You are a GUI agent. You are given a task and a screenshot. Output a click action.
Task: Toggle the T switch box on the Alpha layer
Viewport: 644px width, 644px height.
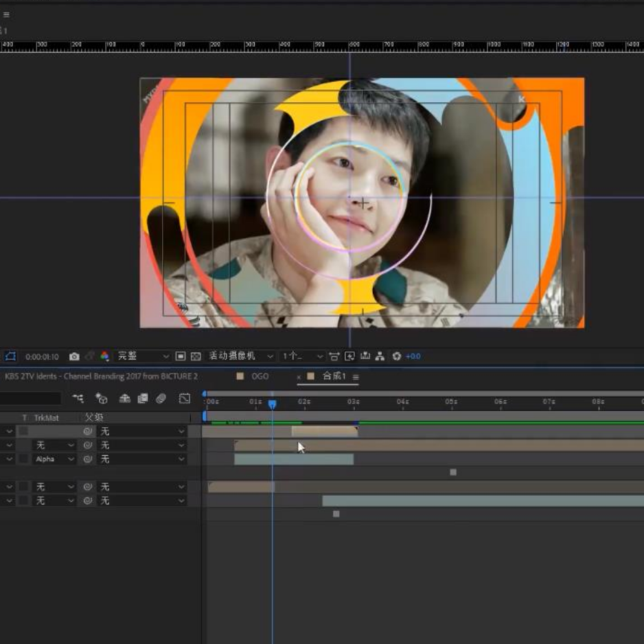[23, 459]
